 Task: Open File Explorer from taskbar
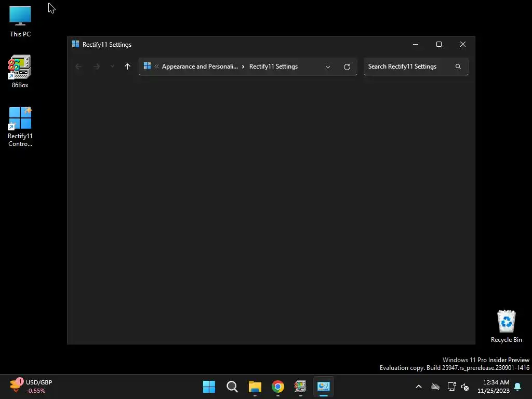[x=255, y=387]
